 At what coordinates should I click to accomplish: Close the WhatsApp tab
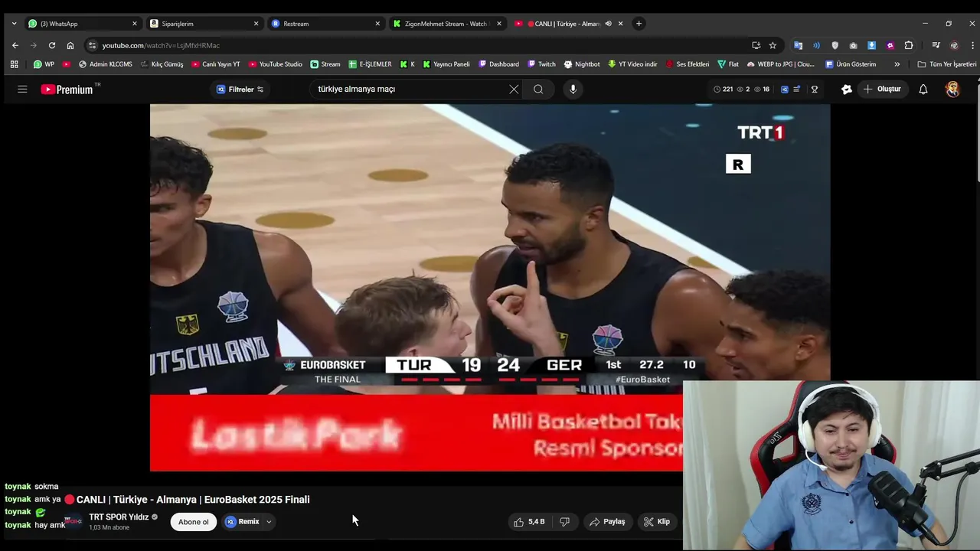tap(135, 24)
